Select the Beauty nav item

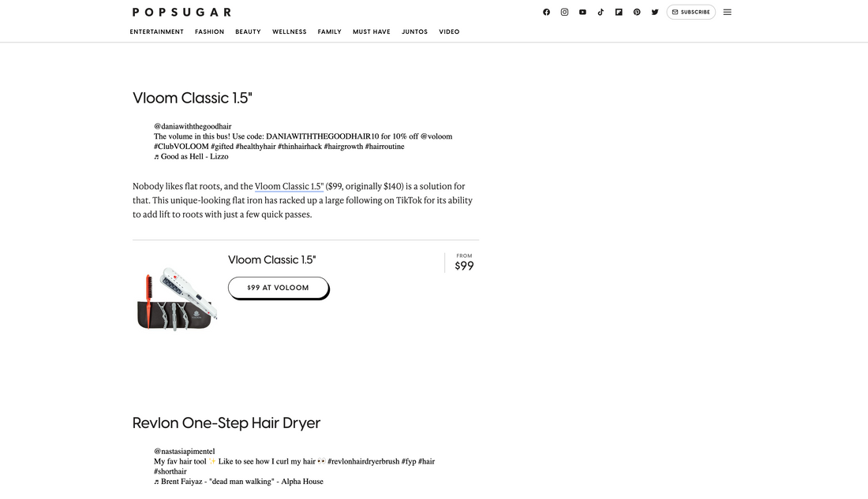click(x=248, y=32)
